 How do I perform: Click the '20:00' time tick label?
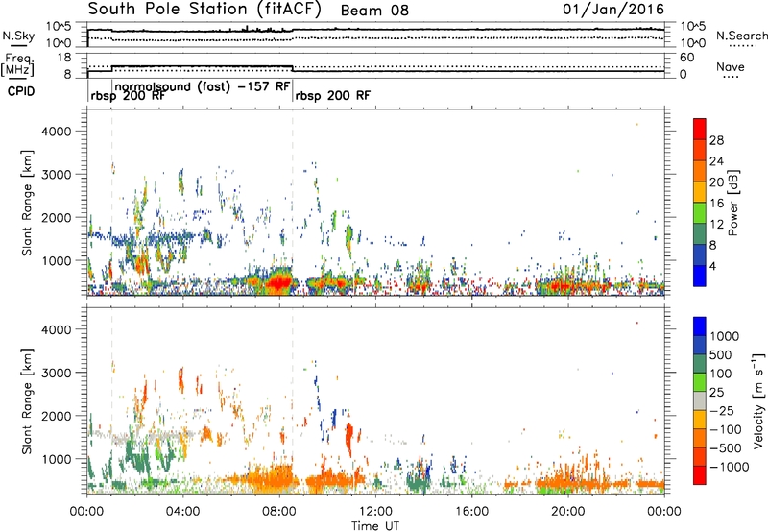pyautogui.click(x=567, y=512)
